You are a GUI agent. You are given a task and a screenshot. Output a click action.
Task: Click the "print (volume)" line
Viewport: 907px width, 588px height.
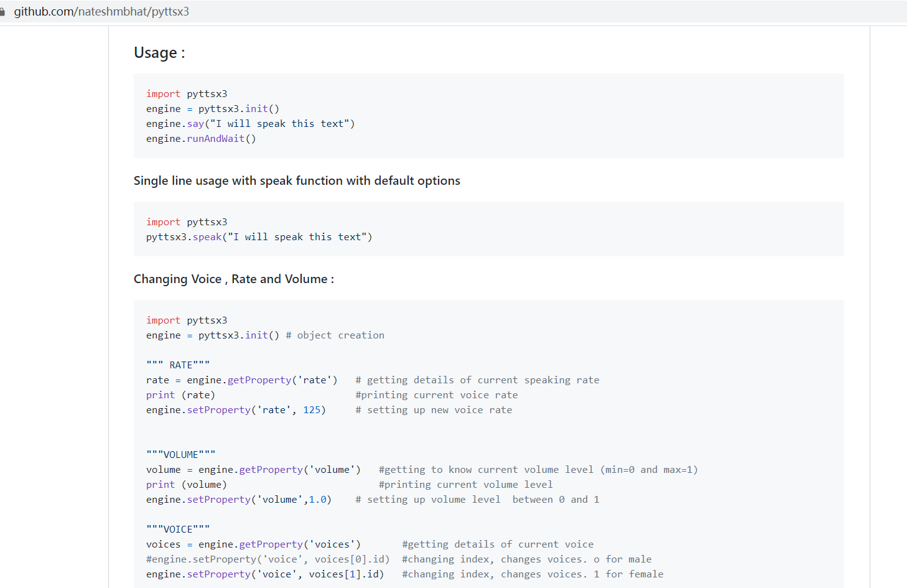coord(187,485)
